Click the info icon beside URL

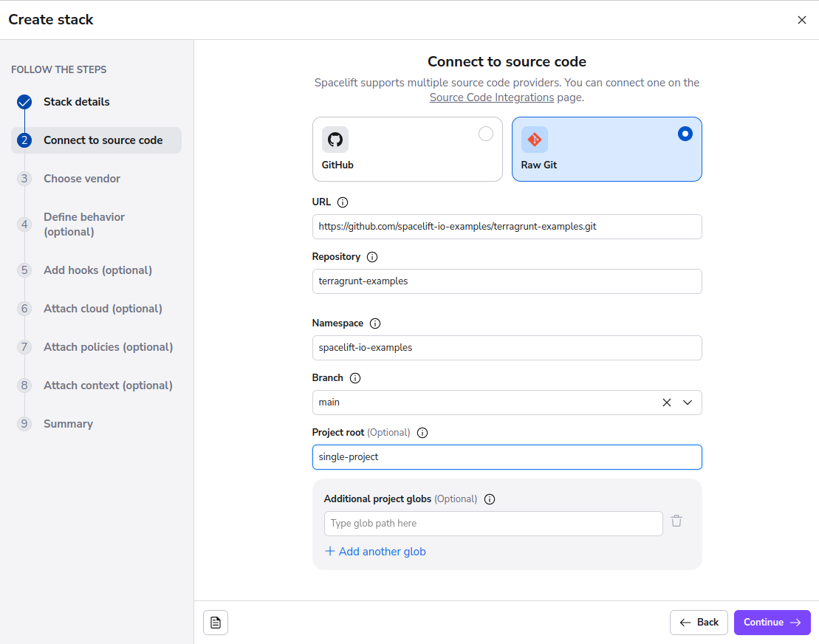(x=343, y=202)
